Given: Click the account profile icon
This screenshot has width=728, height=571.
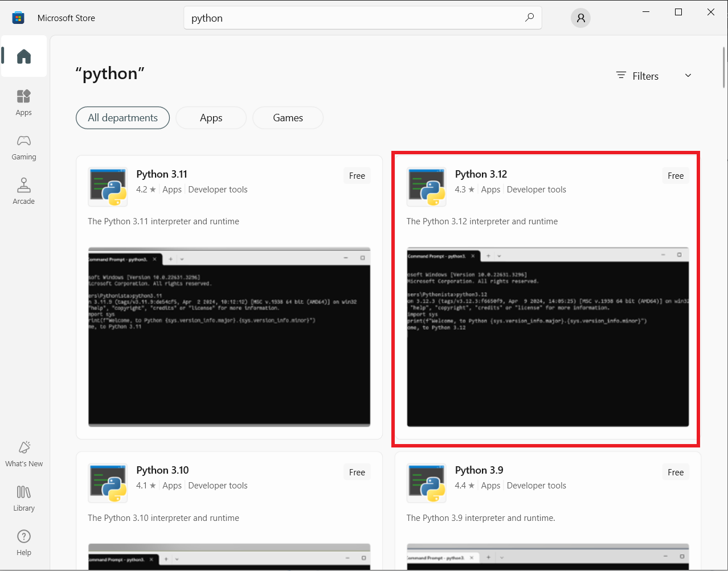Looking at the screenshot, I should pyautogui.click(x=580, y=18).
